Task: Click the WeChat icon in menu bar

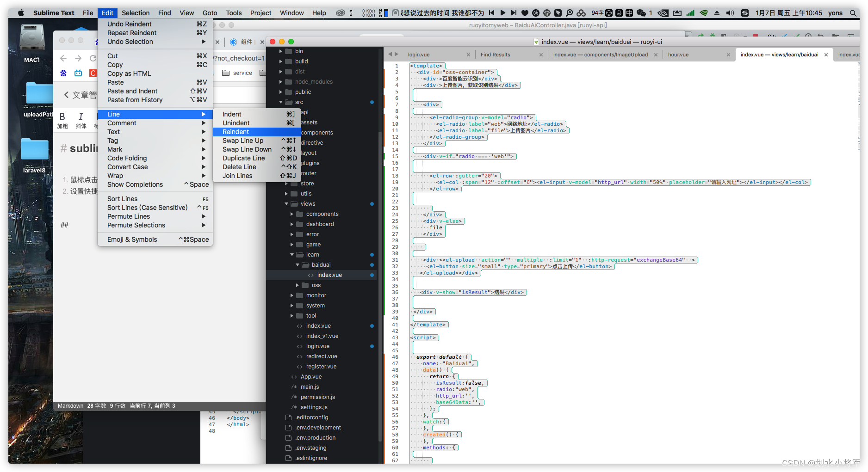Action: coord(641,13)
